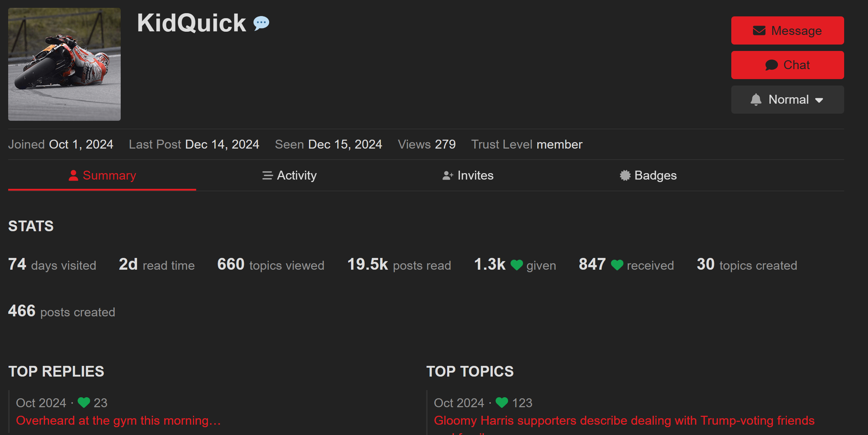Click the green heart beside likes given

(516, 265)
